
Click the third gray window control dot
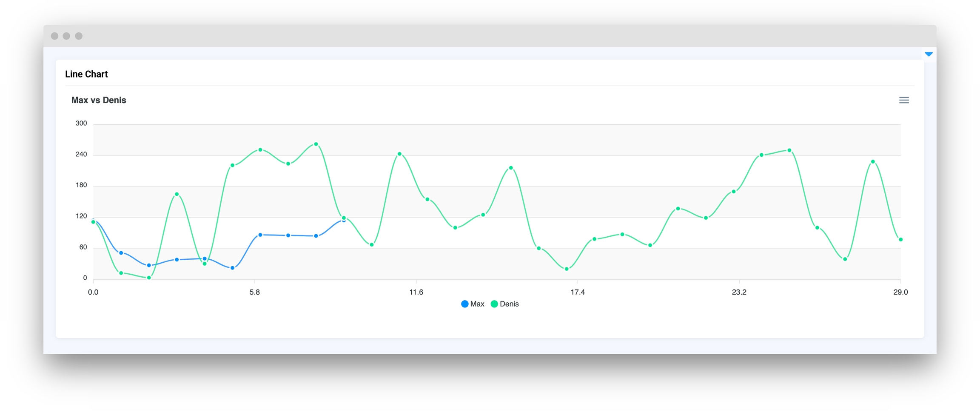coord(79,36)
